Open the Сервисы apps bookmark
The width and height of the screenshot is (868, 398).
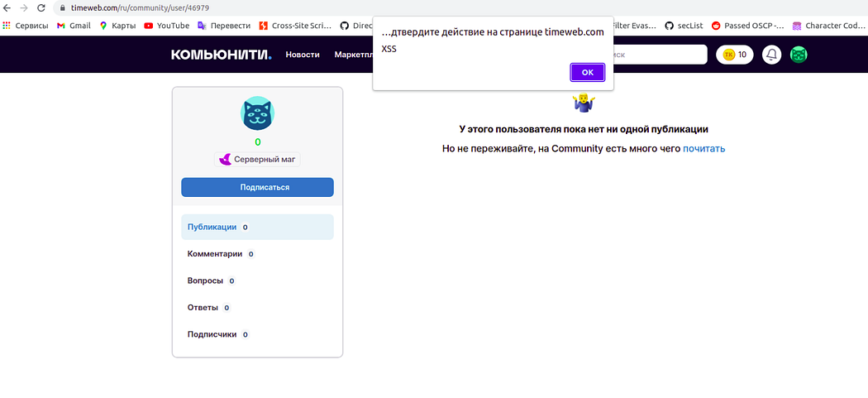pos(26,26)
